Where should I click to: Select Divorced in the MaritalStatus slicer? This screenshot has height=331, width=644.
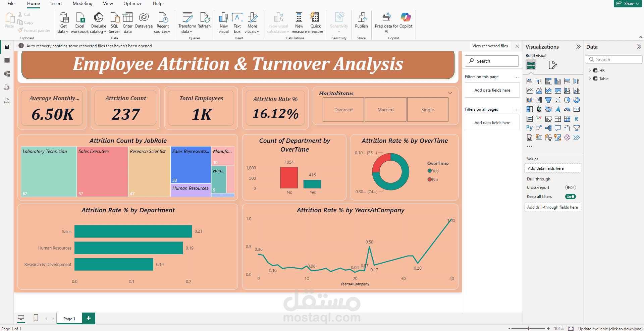pyautogui.click(x=343, y=110)
